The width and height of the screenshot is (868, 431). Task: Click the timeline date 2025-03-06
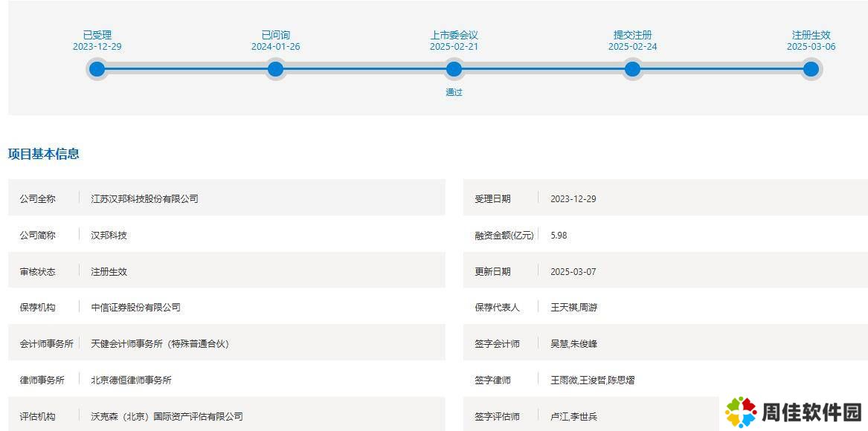pyautogui.click(x=811, y=47)
